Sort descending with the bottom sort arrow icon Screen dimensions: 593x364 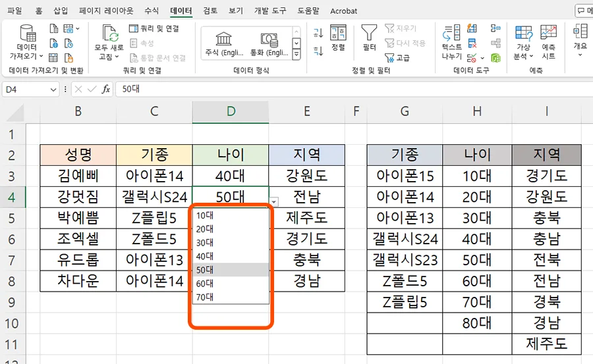point(318,50)
